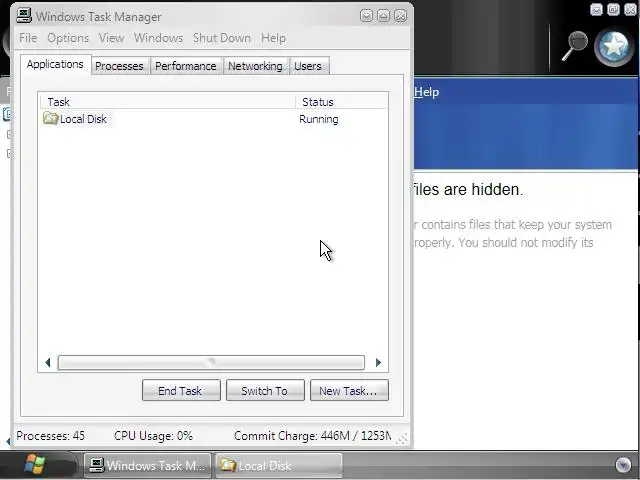
Task: Open the Shut Down menu
Action: point(222,38)
